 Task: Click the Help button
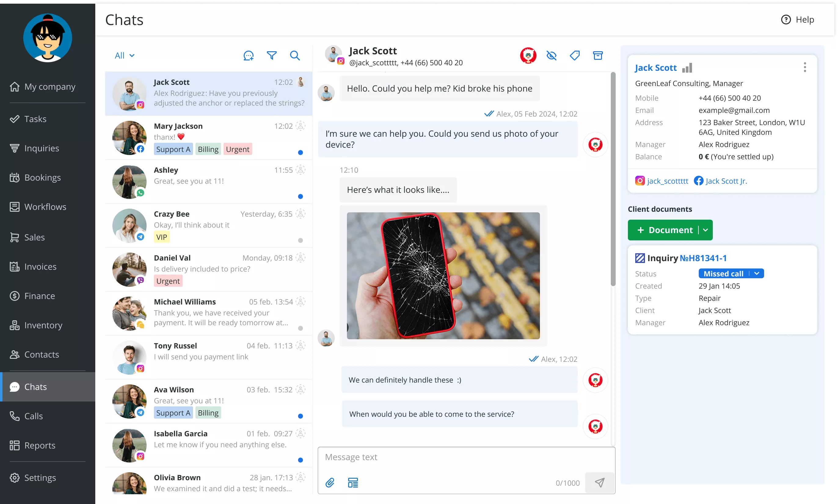798,20
